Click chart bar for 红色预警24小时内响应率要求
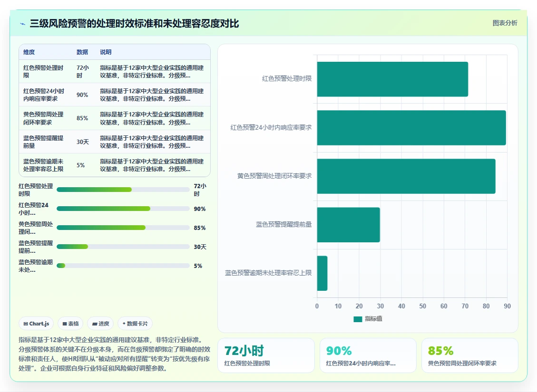This screenshot has height=392, width=537. click(x=411, y=128)
